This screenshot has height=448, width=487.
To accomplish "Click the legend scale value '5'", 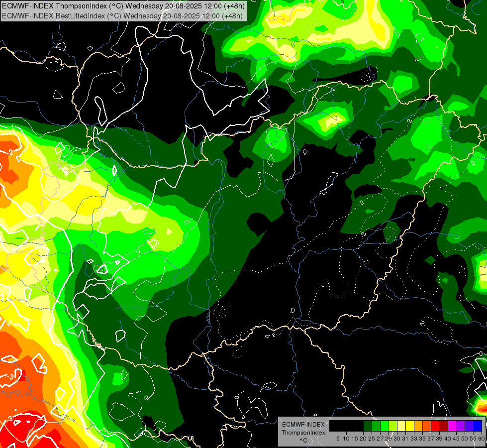I will pos(338,439).
